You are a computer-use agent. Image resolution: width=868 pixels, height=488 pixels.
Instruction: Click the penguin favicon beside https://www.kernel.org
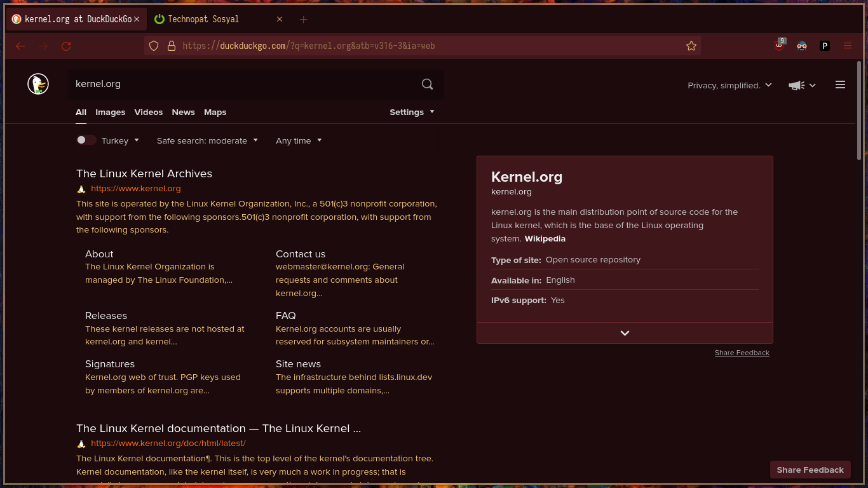(81, 189)
